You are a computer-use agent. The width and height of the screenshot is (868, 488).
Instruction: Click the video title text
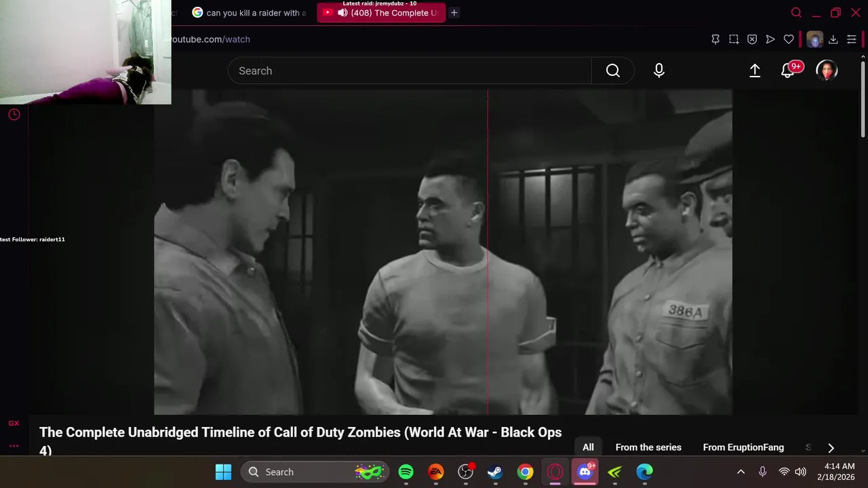(x=300, y=441)
